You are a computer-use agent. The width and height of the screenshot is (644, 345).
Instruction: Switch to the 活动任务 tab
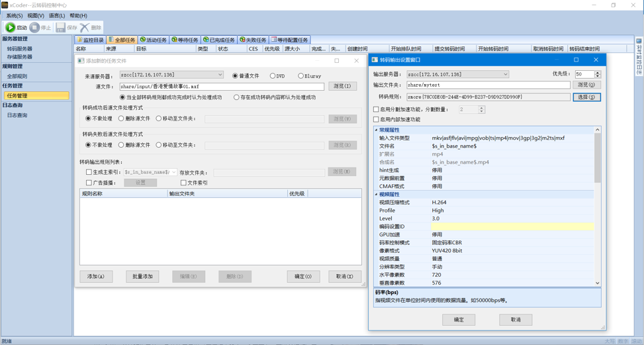coord(153,40)
